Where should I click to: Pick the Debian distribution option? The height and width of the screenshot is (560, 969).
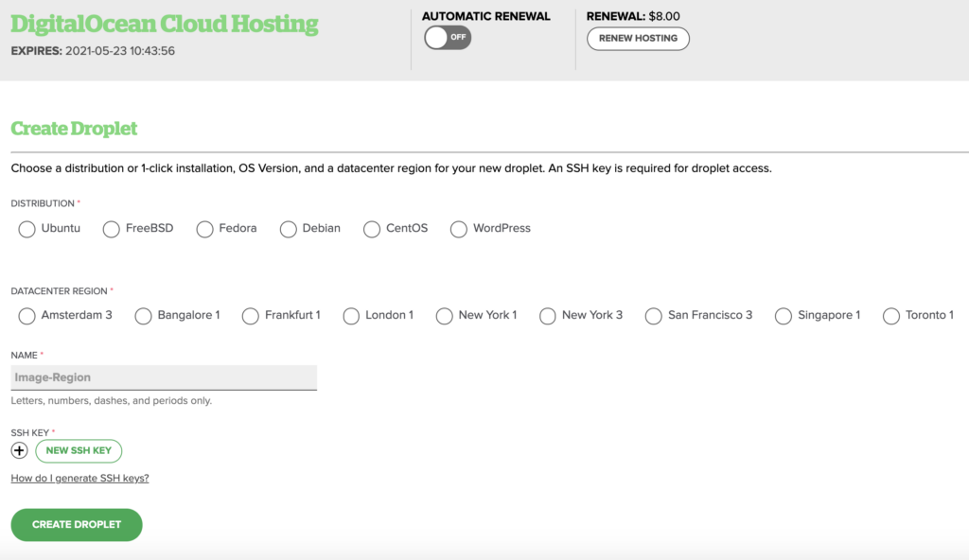(x=288, y=229)
